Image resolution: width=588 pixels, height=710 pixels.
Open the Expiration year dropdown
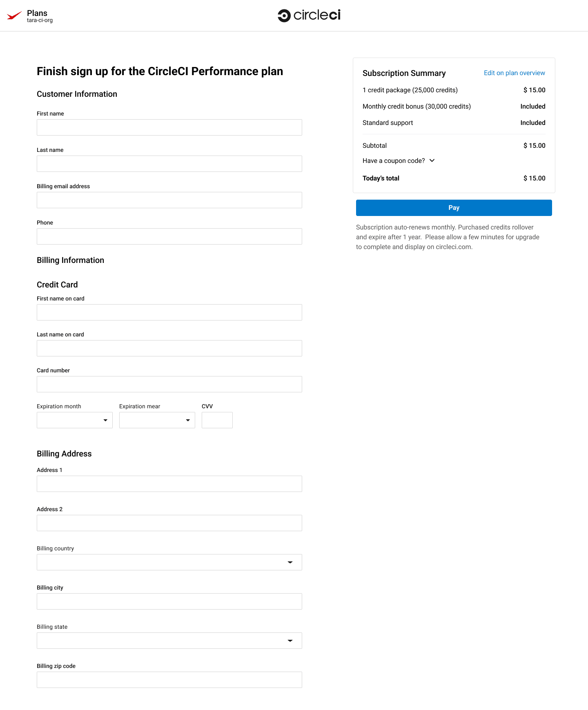pyautogui.click(x=157, y=420)
